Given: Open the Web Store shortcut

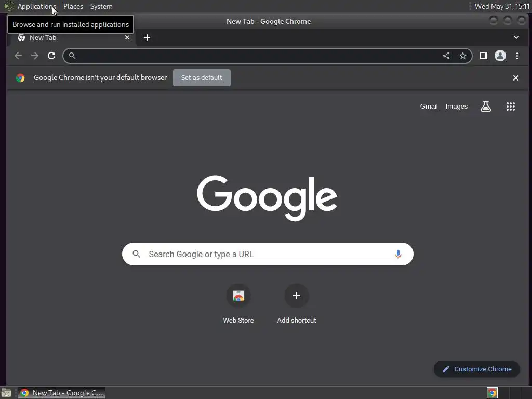Looking at the screenshot, I should (238, 304).
